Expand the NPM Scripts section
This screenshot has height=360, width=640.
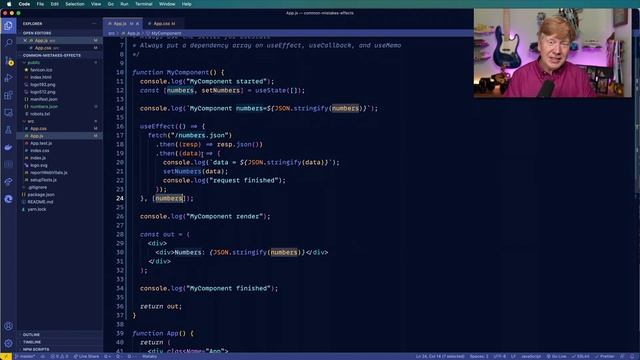coord(59,349)
